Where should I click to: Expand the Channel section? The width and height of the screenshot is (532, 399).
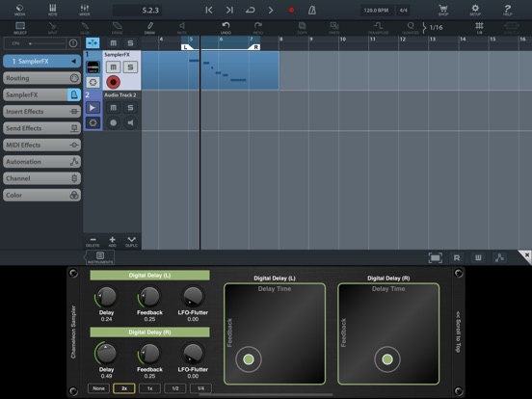42,178
